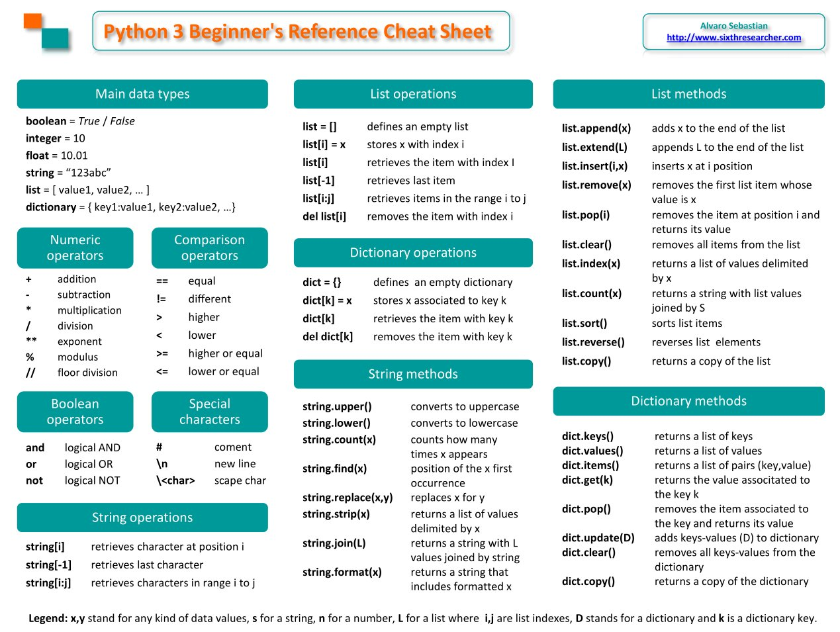Screen dimensions: 840x632
Task: Click the Boolean operators header
Action: (x=75, y=412)
